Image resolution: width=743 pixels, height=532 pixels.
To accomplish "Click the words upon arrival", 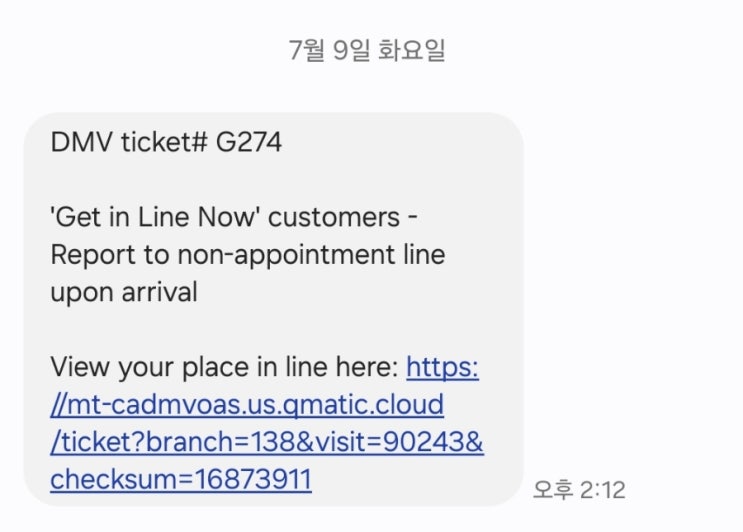I will pyautogui.click(x=124, y=291).
